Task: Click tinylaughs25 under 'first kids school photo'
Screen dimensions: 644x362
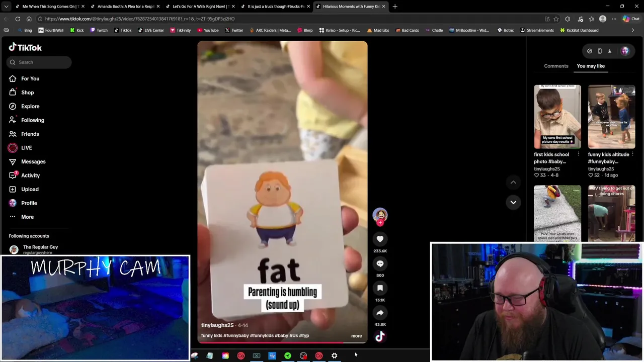Action: tap(546, 169)
